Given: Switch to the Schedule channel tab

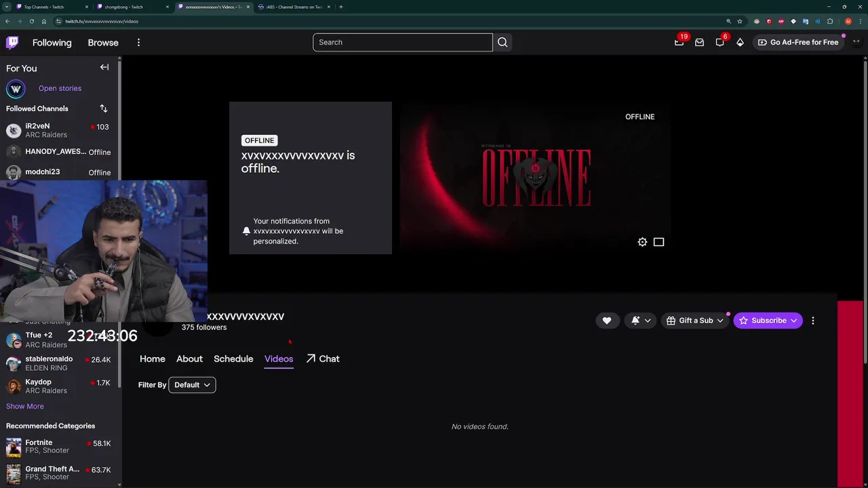Looking at the screenshot, I should tap(233, 359).
